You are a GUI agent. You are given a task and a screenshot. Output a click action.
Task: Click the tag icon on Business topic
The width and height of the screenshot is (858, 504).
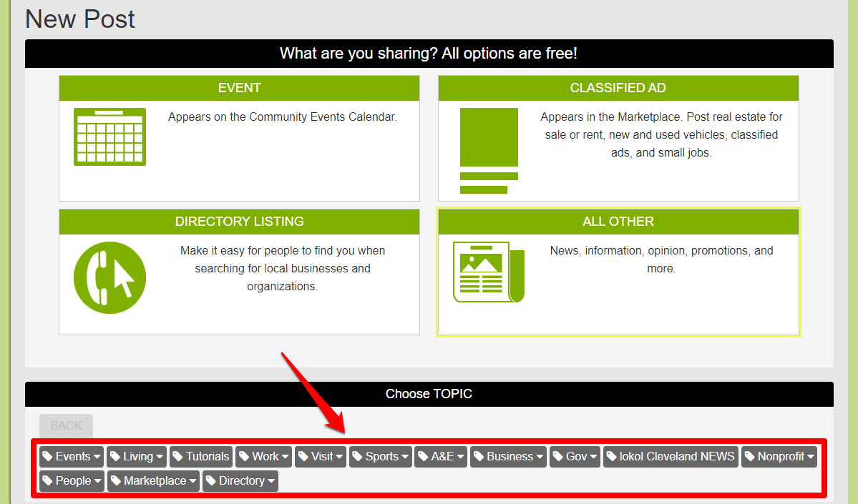pos(479,456)
